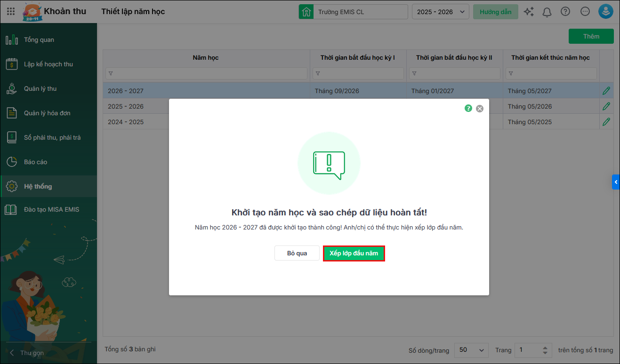Expand the right side panel arrow
This screenshot has height=364, width=620.
coord(616,182)
